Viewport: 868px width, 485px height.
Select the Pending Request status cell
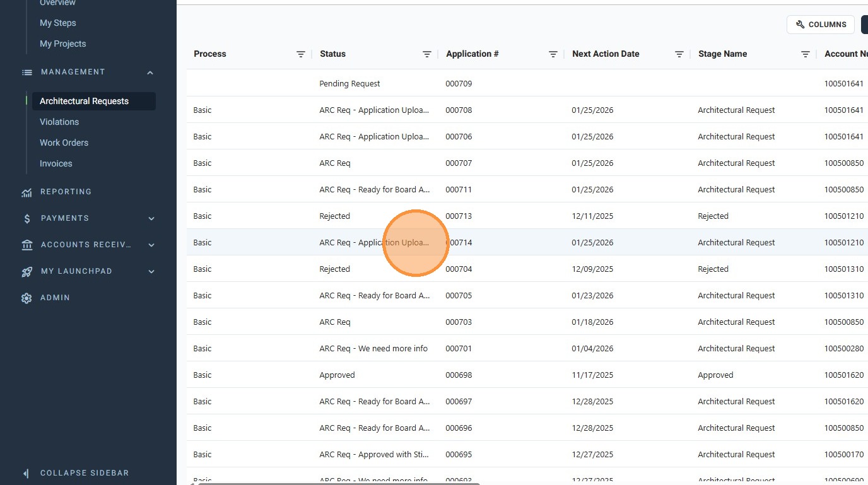(x=350, y=84)
